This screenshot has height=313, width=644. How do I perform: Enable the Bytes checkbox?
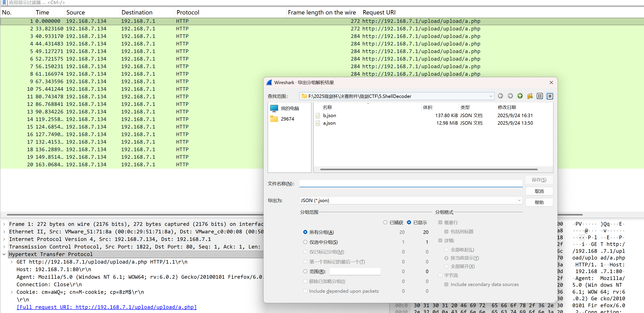point(440,275)
